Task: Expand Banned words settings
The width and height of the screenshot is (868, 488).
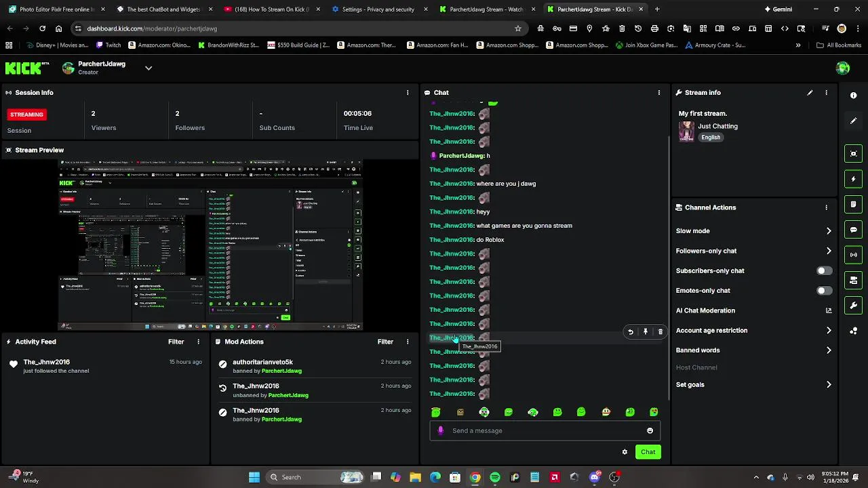Action: 829,350
